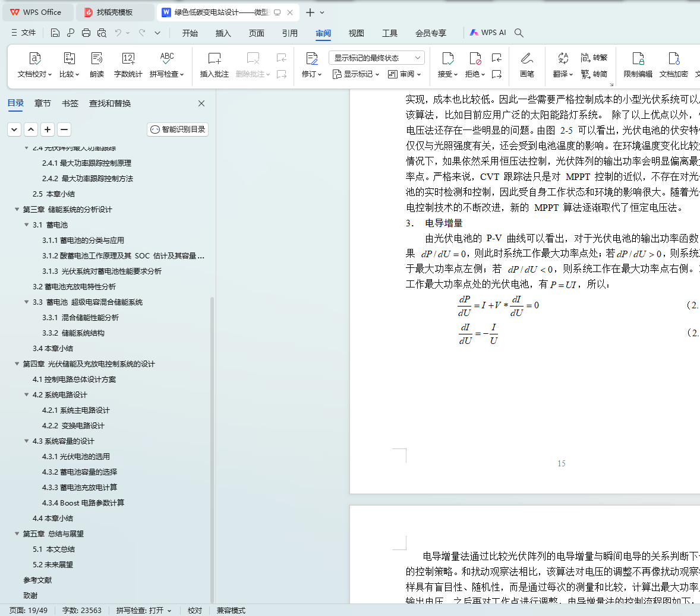Open the 文件 menu

pos(23,33)
